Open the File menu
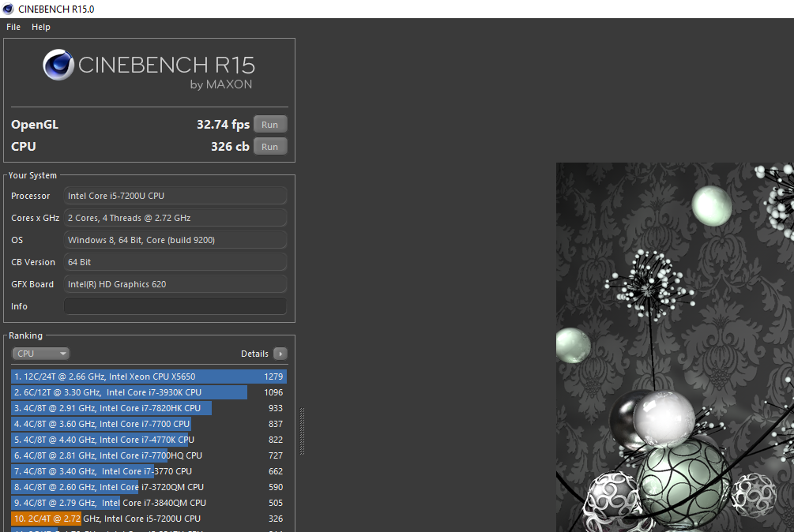The image size is (794, 532). pyautogui.click(x=13, y=27)
